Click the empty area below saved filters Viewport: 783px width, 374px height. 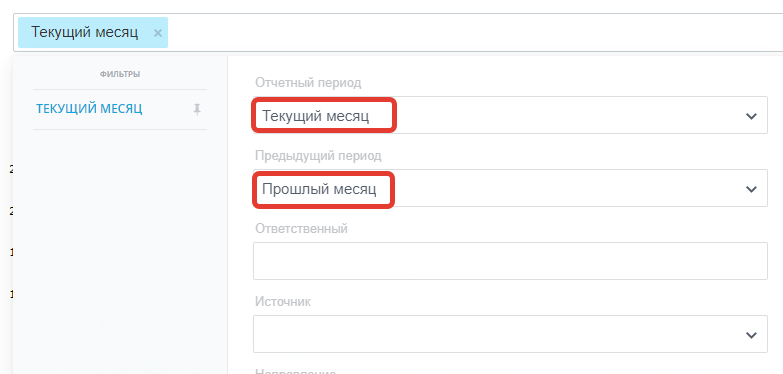[120, 250]
